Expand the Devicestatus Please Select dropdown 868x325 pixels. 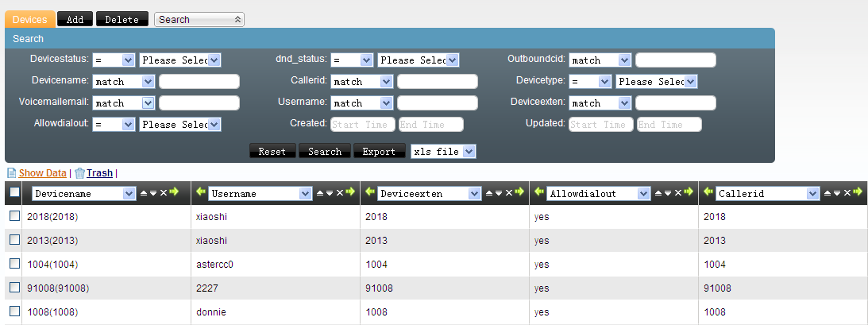(180, 60)
